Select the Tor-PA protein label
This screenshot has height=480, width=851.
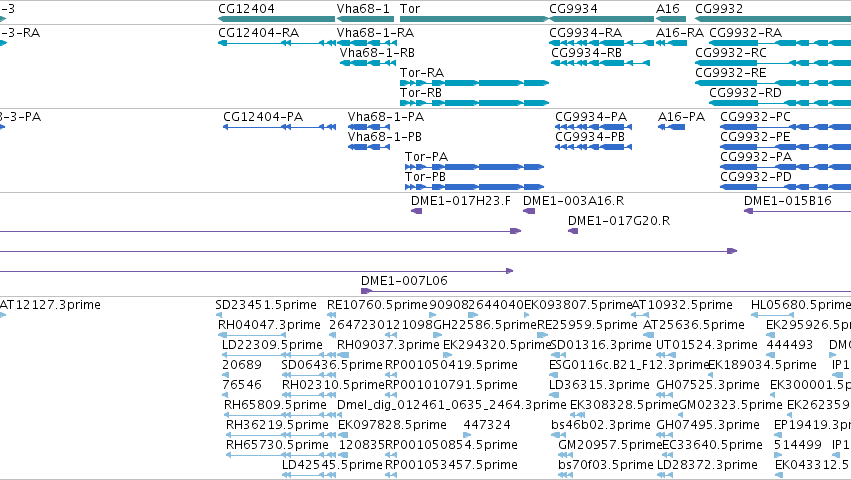(x=427, y=157)
